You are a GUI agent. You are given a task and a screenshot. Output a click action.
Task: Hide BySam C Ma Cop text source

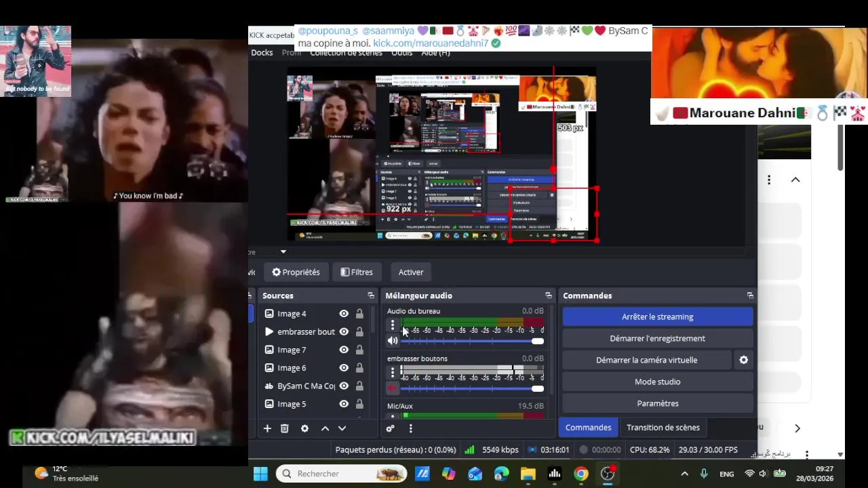coord(344,386)
